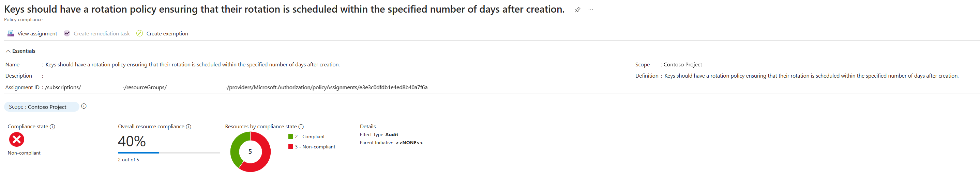The height and width of the screenshot is (177, 980).
Task: Click the 40% compliance progress bar
Action: click(169, 153)
